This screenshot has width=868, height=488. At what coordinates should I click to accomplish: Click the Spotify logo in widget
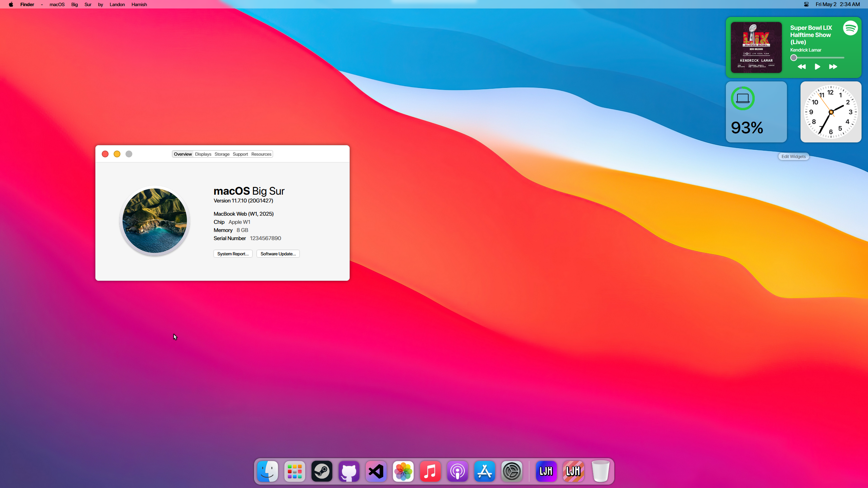pos(850,28)
